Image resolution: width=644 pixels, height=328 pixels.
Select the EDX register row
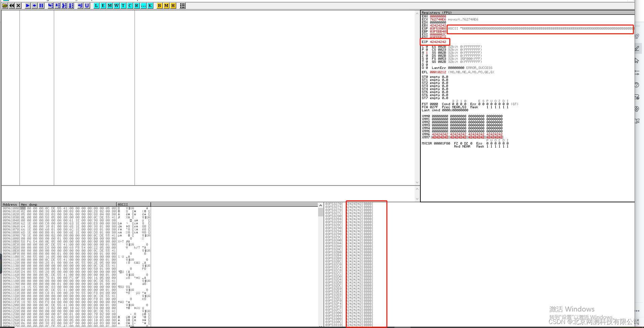coord(434,23)
